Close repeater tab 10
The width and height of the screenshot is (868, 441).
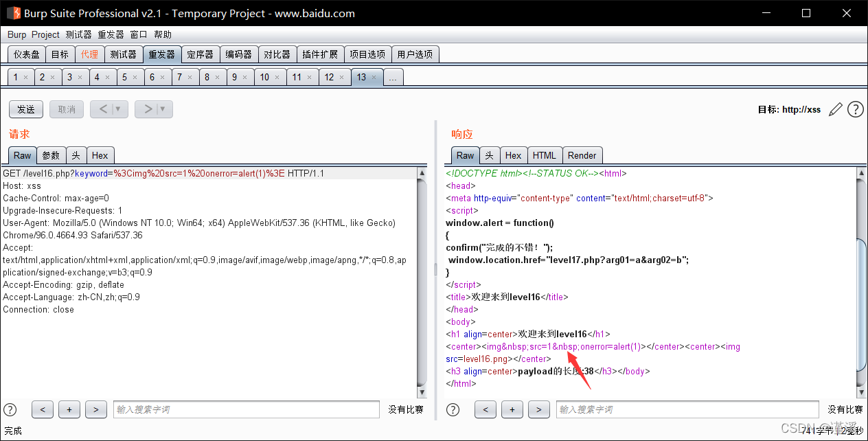(x=277, y=78)
